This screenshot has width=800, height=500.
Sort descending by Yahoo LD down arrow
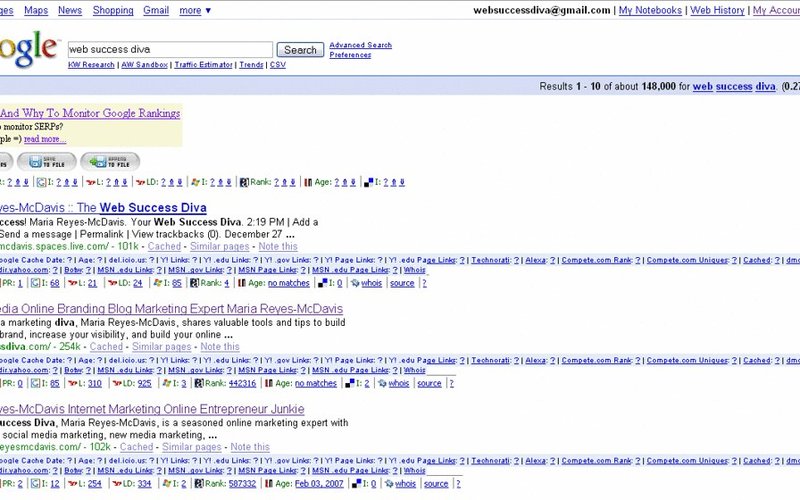(x=180, y=182)
